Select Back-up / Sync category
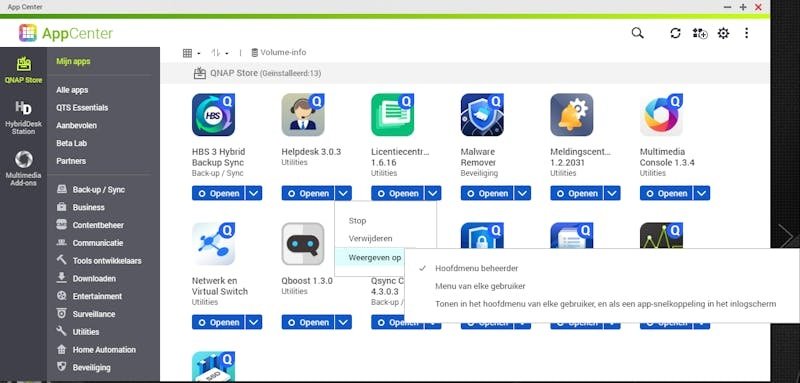The height and width of the screenshot is (383, 800). tap(91, 189)
